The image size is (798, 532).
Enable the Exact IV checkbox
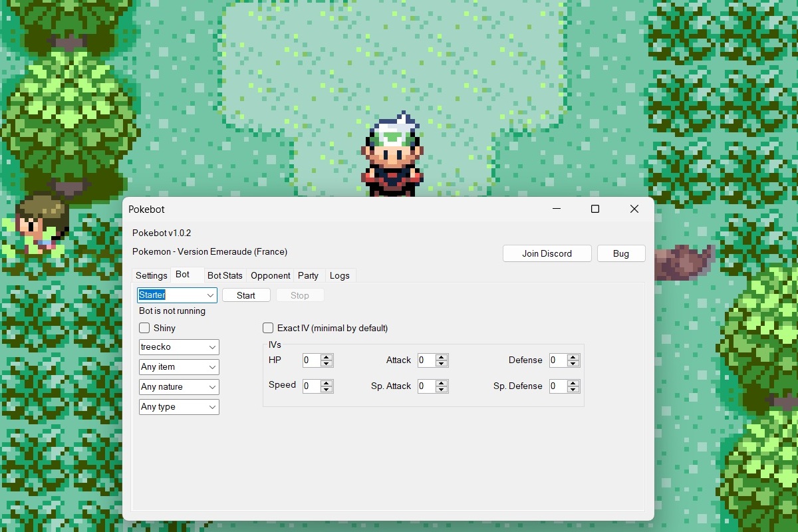coord(268,328)
